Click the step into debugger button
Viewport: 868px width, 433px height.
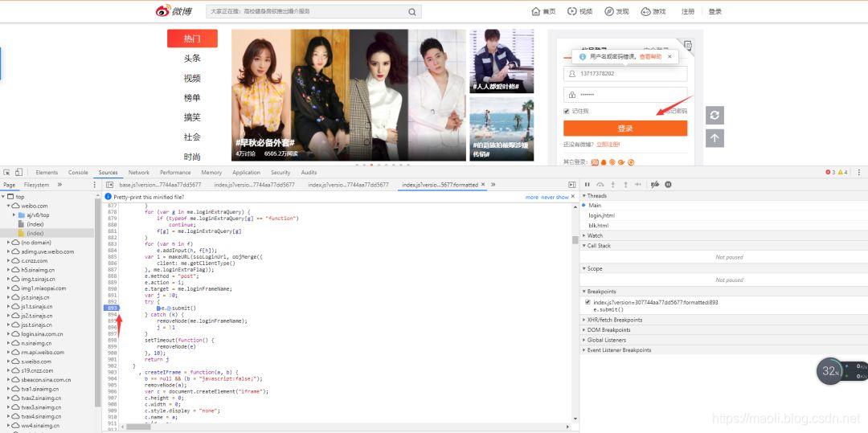(x=612, y=184)
